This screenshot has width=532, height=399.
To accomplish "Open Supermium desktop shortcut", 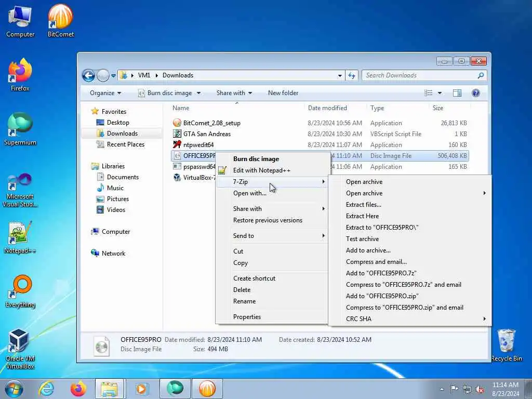I will [x=20, y=129].
